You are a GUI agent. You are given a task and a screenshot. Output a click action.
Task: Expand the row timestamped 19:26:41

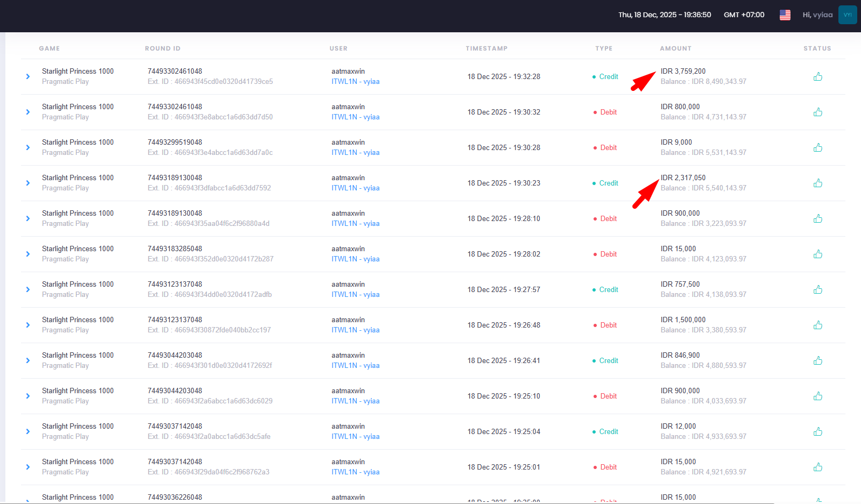(x=28, y=360)
